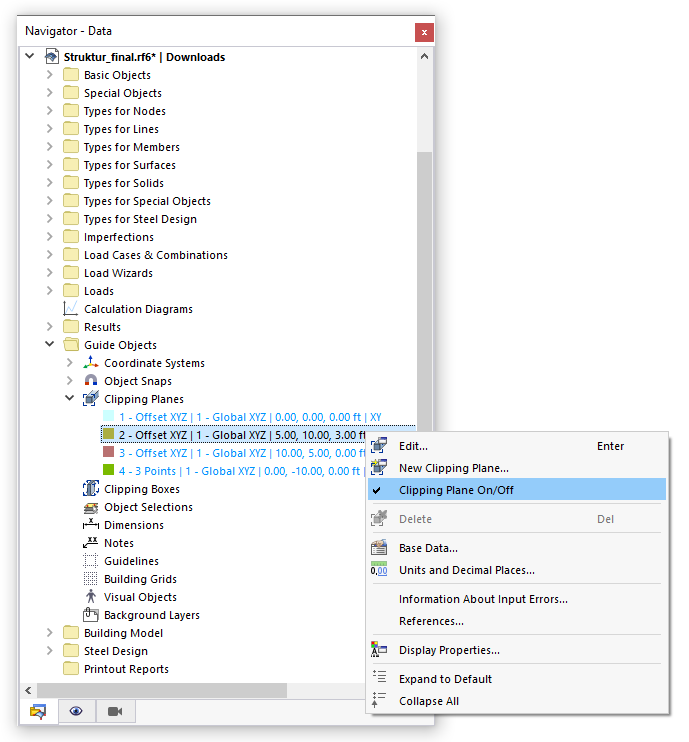The height and width of the screenshot is (742, 689).
Task: Click the vertical scrollbar thumb
Action: [424, 290]
